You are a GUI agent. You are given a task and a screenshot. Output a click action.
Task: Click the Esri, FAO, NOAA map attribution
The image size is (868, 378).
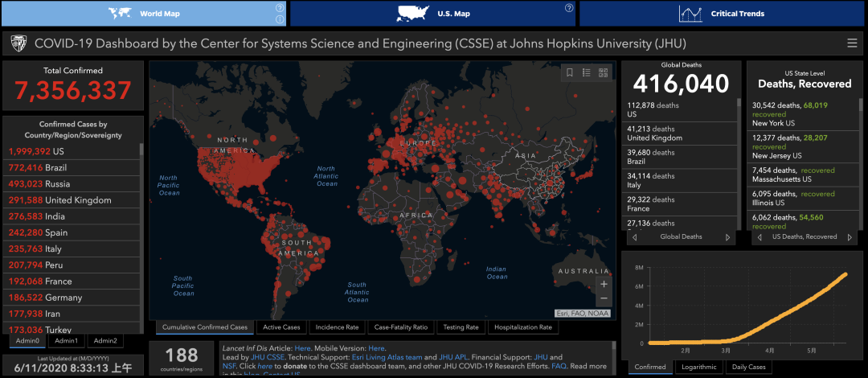coord(583,313)
